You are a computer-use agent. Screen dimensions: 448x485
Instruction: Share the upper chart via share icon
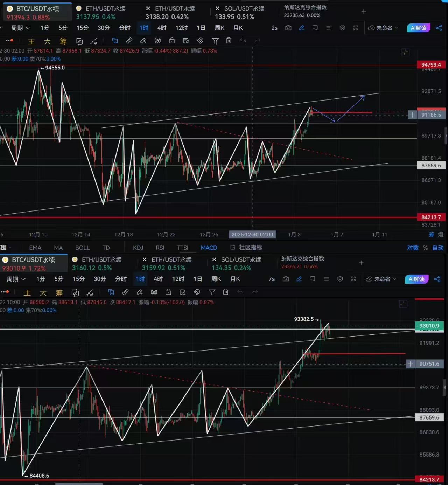tap(439, 28)
